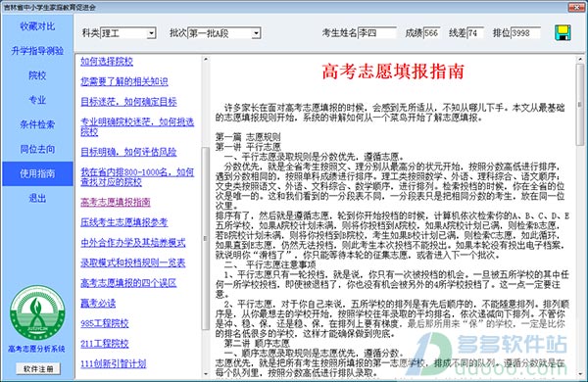
Task: Click 退出 in the sidebar
Action: [37, 198]
